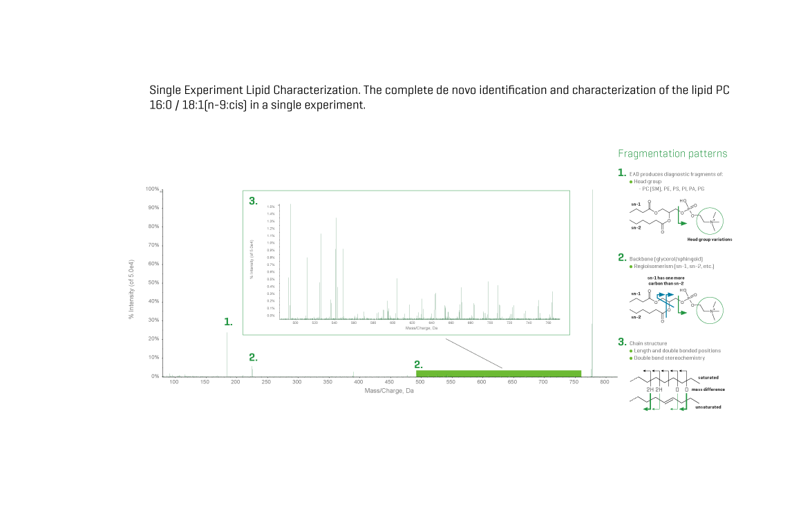Click the 'Regioisomerism (sn-1, sn-2, etc.)' bullet
Viewport: 812px width, 518px height.
pos(674,266)
